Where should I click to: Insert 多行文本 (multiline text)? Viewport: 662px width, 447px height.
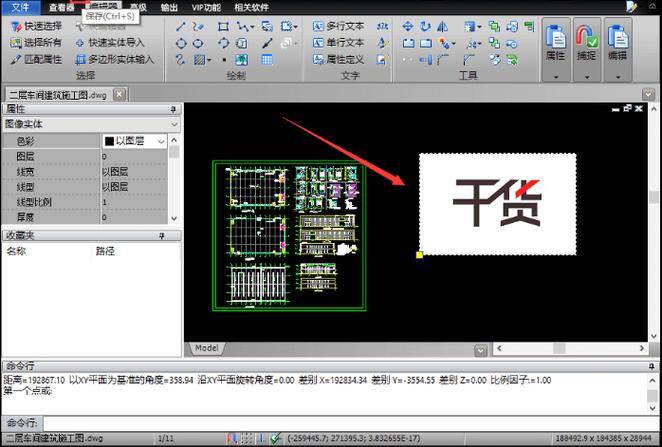click(x=338, y=26)
